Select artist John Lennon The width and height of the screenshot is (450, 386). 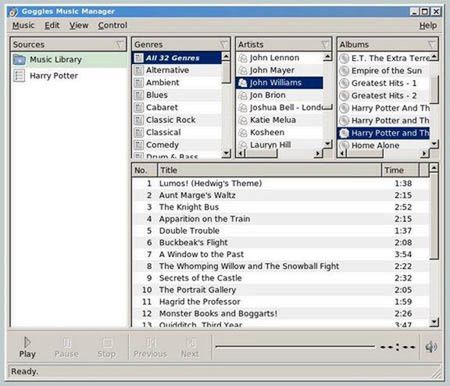click(x=280, y=58)
